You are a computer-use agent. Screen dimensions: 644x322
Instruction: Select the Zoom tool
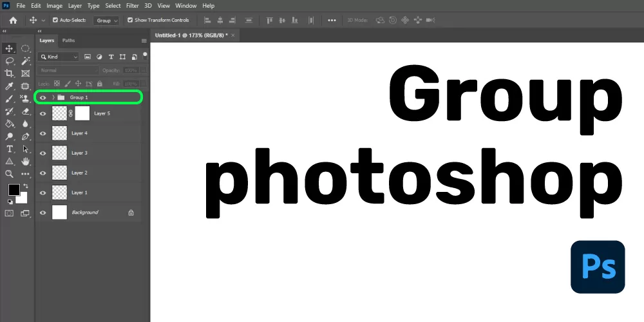tap(9, 174)
